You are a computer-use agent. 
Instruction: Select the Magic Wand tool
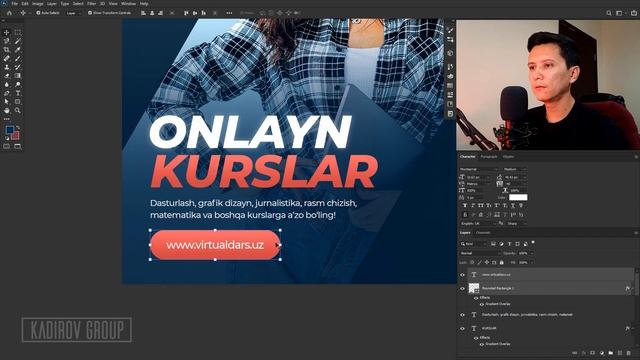[x=18, y=41]
